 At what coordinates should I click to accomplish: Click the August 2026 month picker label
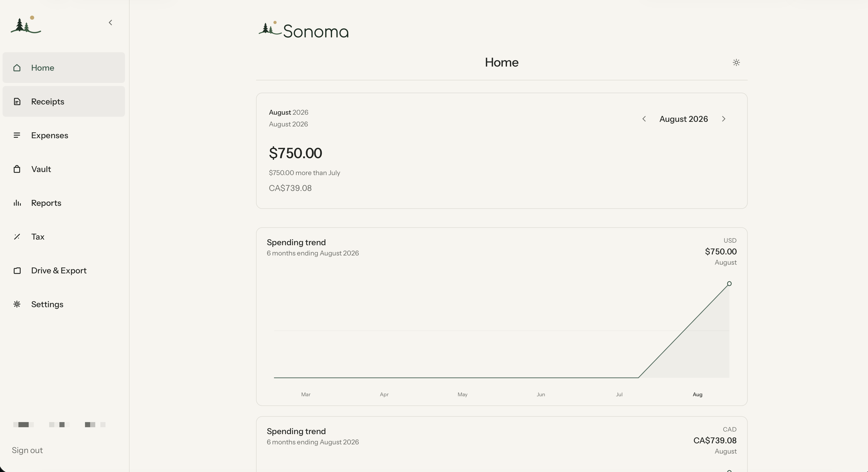tap(683, 119)
